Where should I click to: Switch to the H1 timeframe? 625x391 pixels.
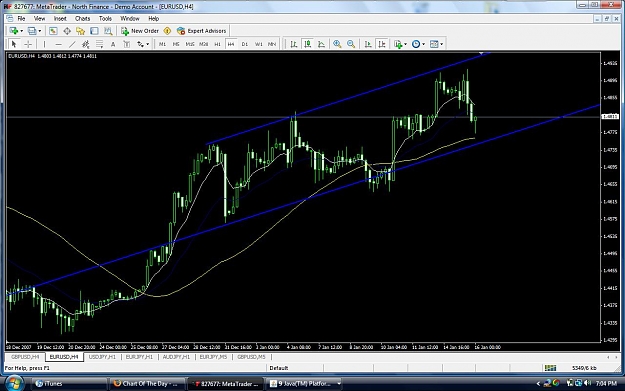pyautogui.click(x=217, y=44)
